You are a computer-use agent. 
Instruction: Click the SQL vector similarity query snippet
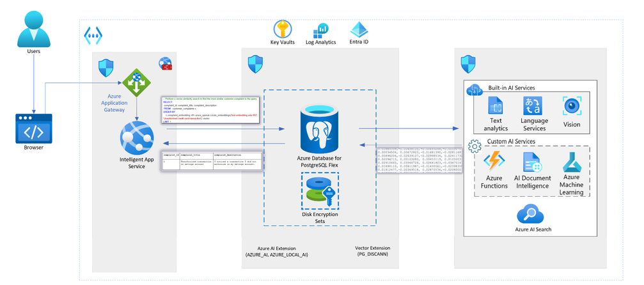click(210, 110)
